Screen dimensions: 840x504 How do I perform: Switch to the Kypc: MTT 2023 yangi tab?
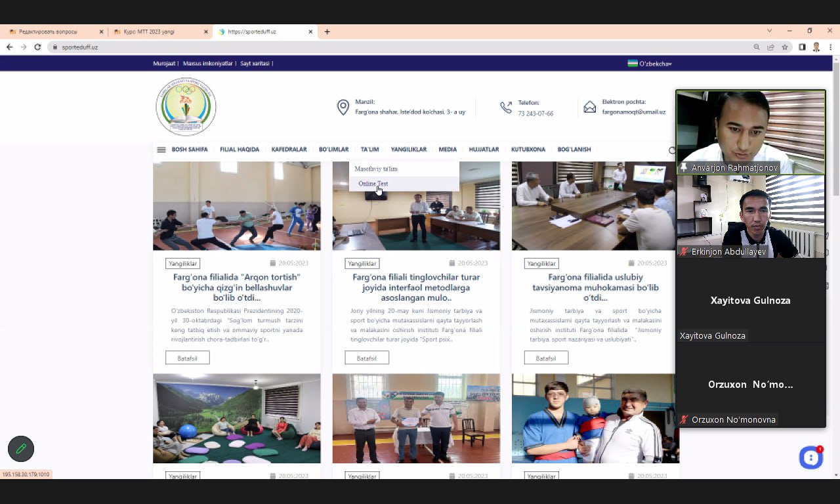pyautogui.click(x=157, y=31)
